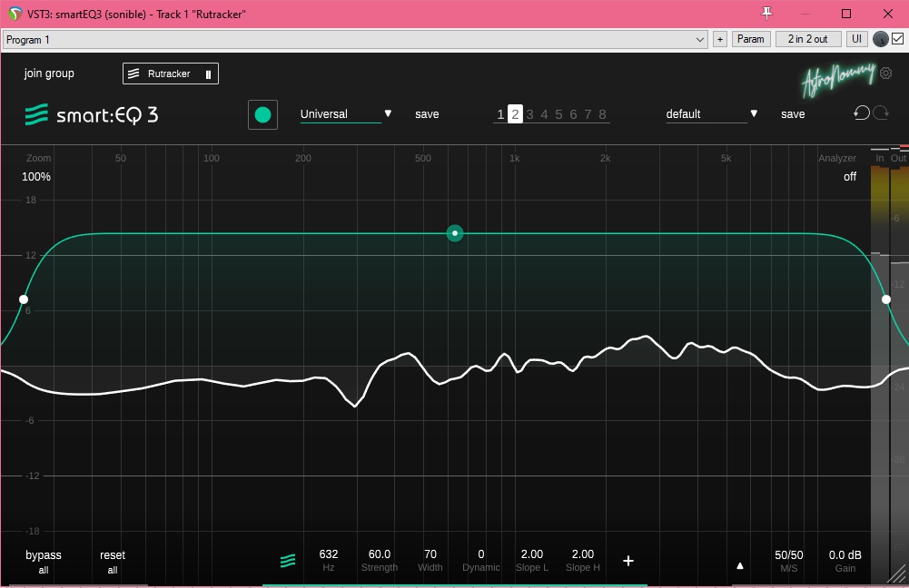Click reset all

[x=113, y=561]
